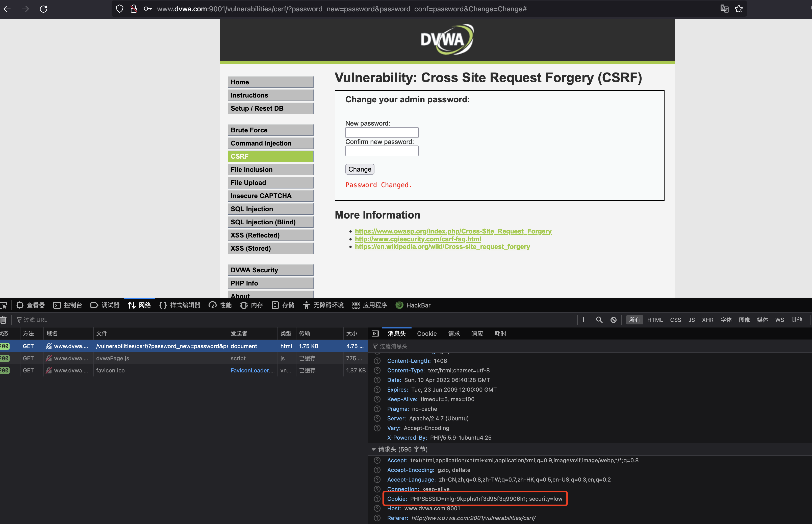Pause network recording icon
Image resolution: width=812 pixels, height=524 pixels.
click(x=585, y=320)
